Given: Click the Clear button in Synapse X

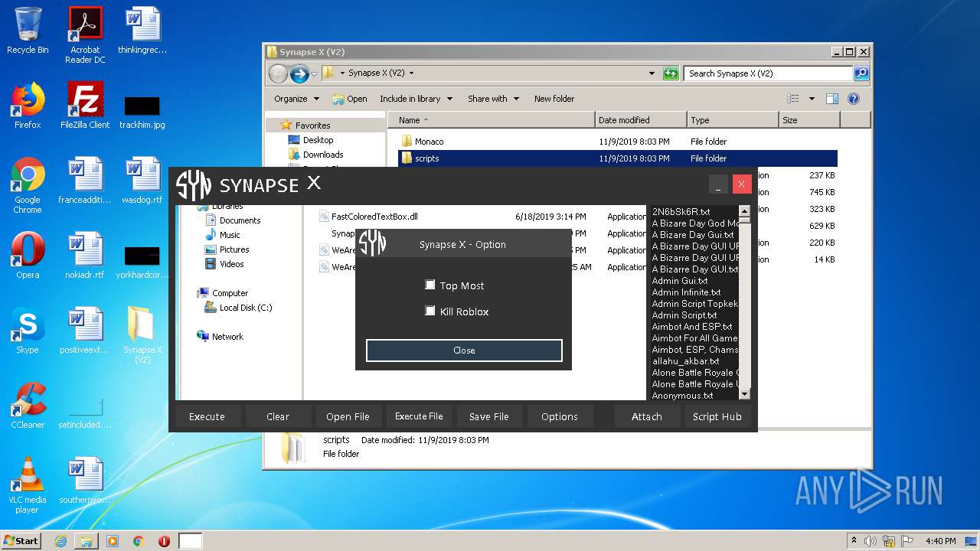Looking at the screenshot, I should (x=277, y=416).
